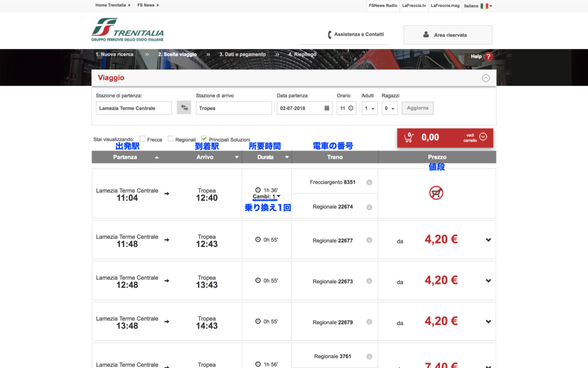Open Home Trenitalia top link
This screenshot has width=588, height=368.
(x=113, y=5)
